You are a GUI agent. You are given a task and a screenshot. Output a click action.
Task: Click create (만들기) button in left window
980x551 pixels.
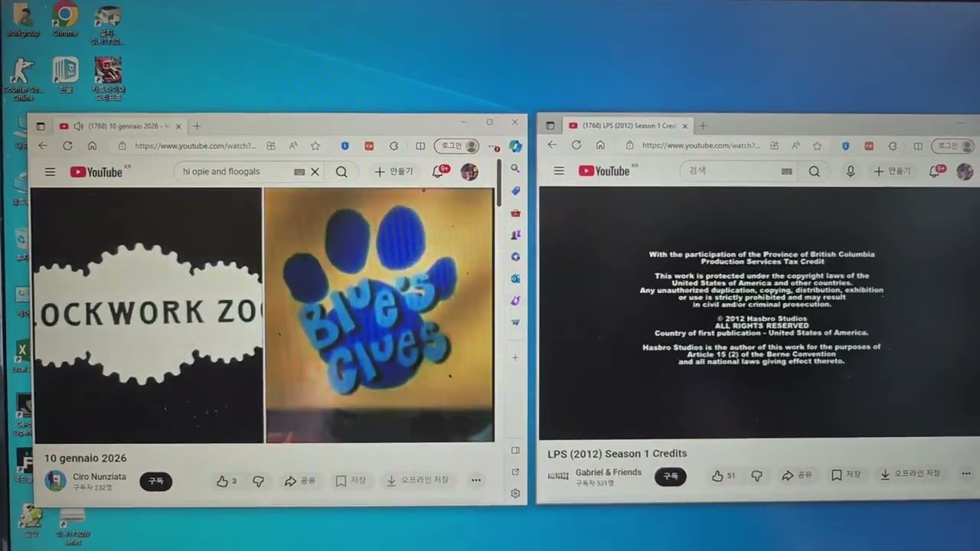tap(394, 171)
